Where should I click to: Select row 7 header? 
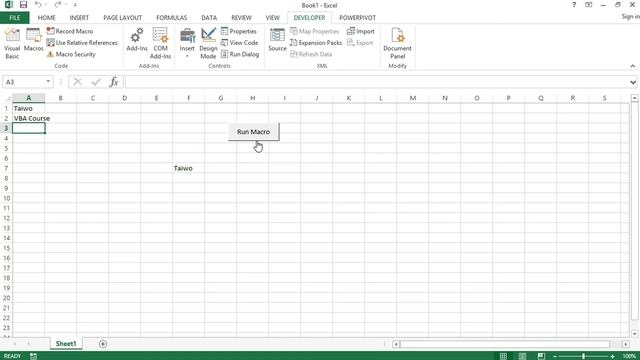pyautogui.click(x=6, y=168)
